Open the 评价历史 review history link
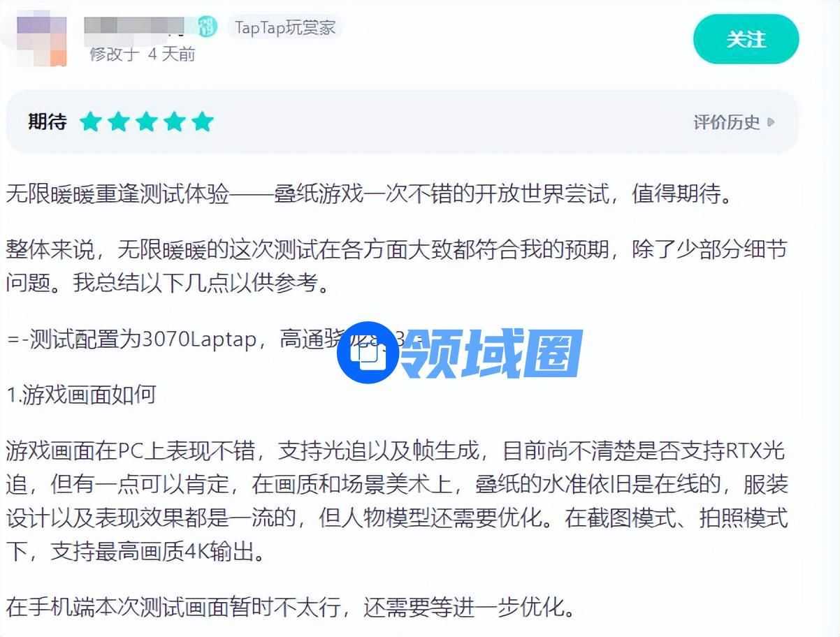The height and width of the screenshot is (637, 840). click(x=726, y=122)
